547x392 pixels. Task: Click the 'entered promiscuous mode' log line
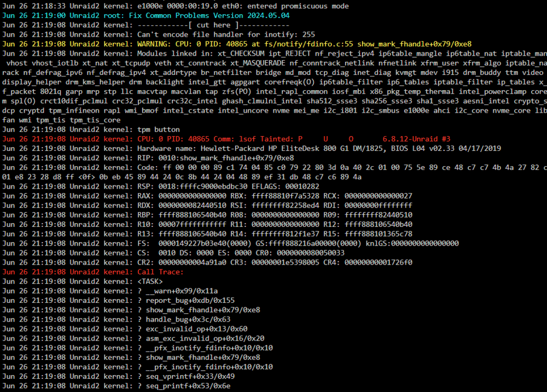[x=176, y=6]
